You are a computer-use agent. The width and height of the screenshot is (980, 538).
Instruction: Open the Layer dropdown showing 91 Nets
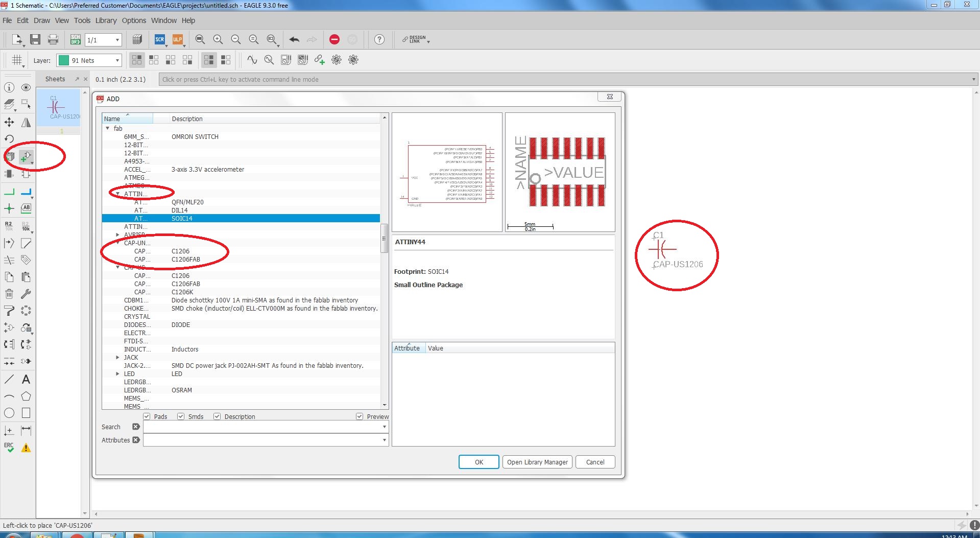(89, 60)
